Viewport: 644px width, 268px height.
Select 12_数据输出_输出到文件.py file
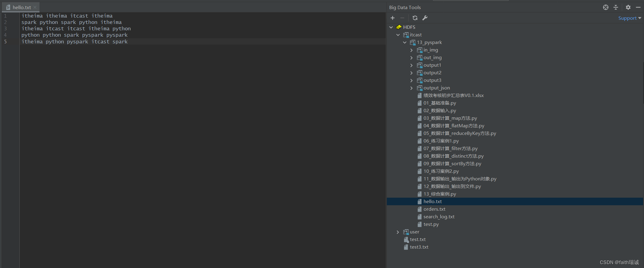tap(452, 186)
